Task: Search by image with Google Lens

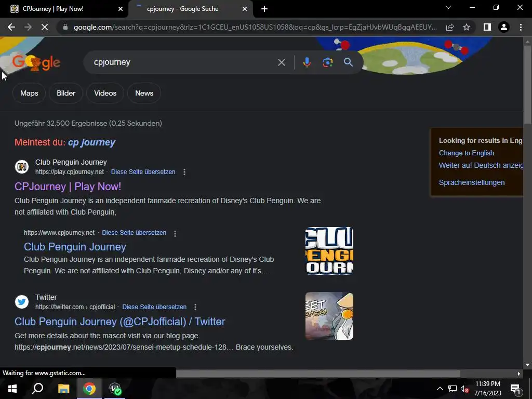Action: click(x=327, y=62)
